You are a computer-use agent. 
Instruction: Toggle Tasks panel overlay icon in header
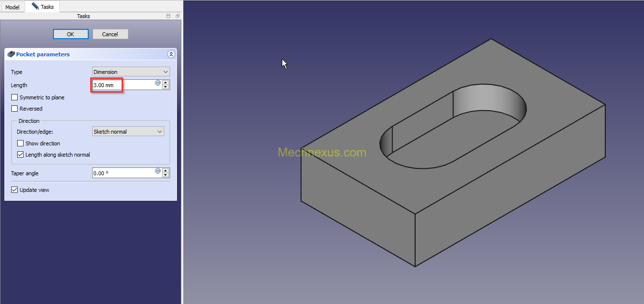[169, 16]
